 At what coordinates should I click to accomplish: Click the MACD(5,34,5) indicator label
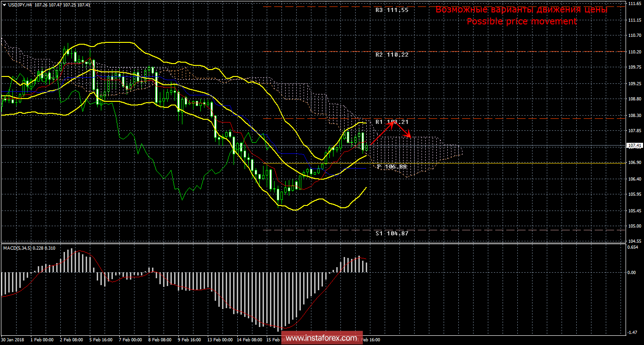click(29, 248)
